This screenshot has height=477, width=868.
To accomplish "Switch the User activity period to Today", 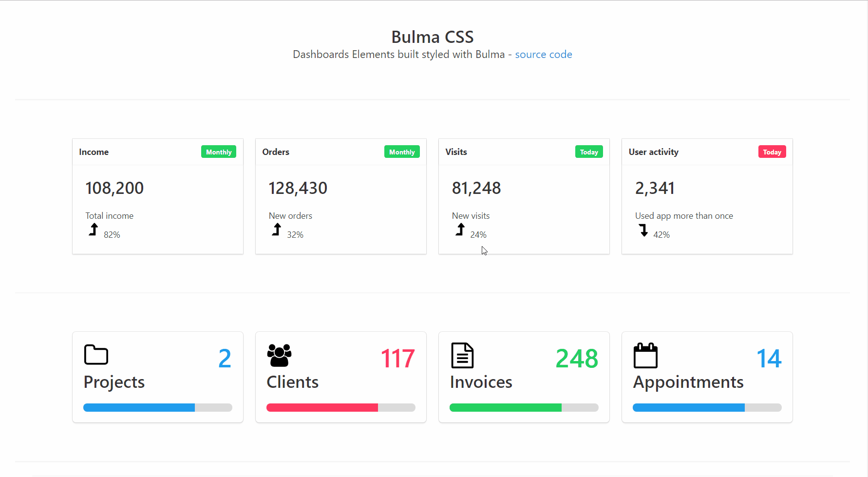I will pos(772,152).
